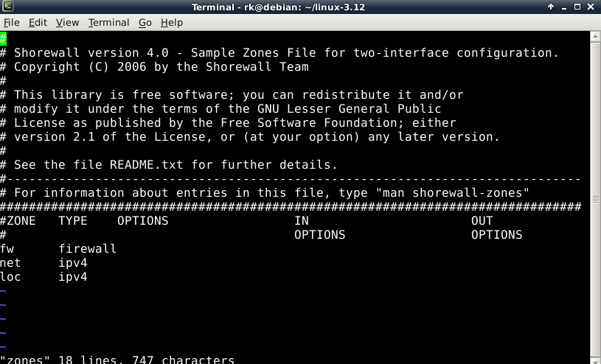
Task: Close the terminal window
Action: tap(591, 7)
